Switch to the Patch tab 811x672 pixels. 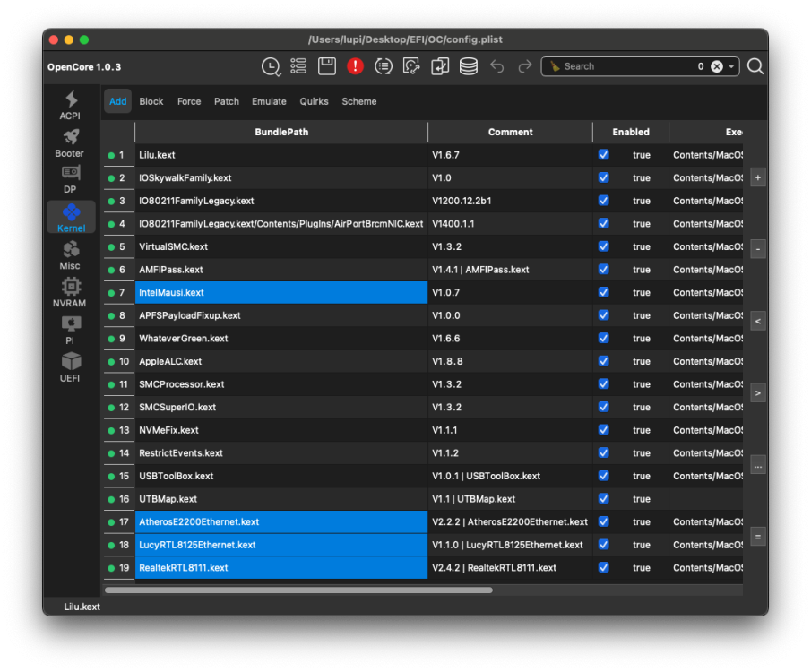(x=227, y=101)
